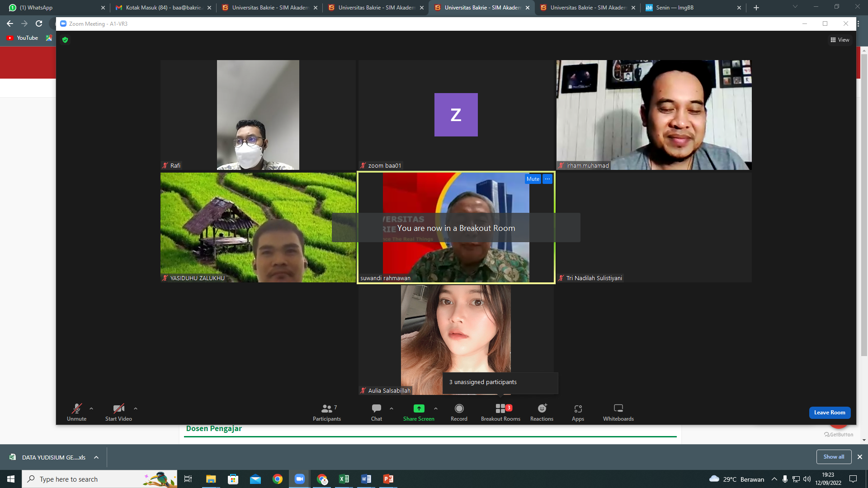
Task: Open Task View on taskbar
Action: pos(188,479)
